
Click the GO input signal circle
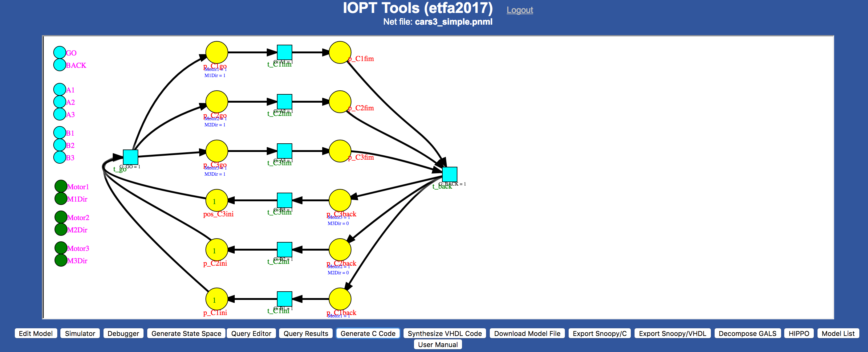click(x=60, y=52)
